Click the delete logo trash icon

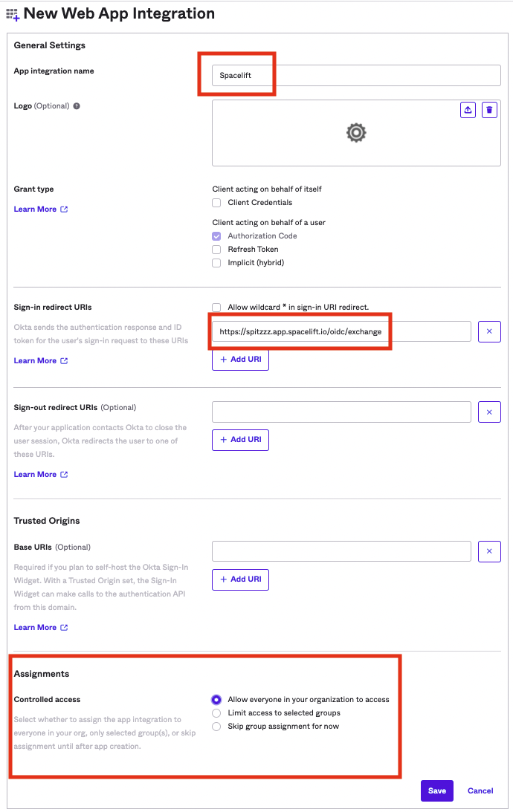click(489, 109)
